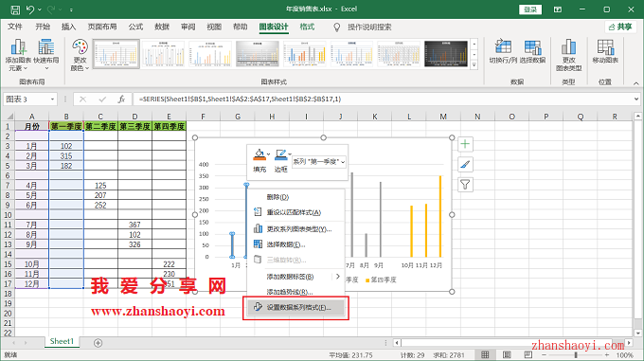The height and width of the screenshot is (361, 644).
Task: Open Quick Layout (快速布局) gallery
Action: pyautogui.click(x=46, y=55)
